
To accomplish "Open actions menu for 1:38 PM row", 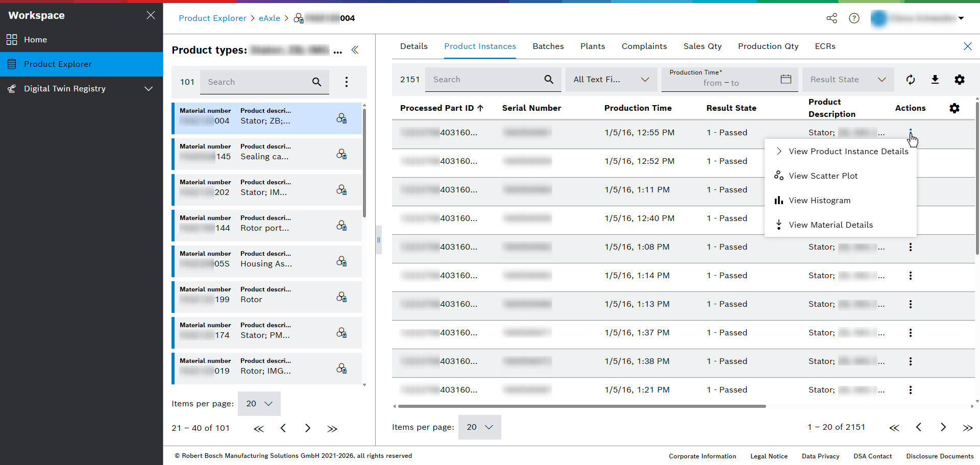I will [x=910, y=361].
